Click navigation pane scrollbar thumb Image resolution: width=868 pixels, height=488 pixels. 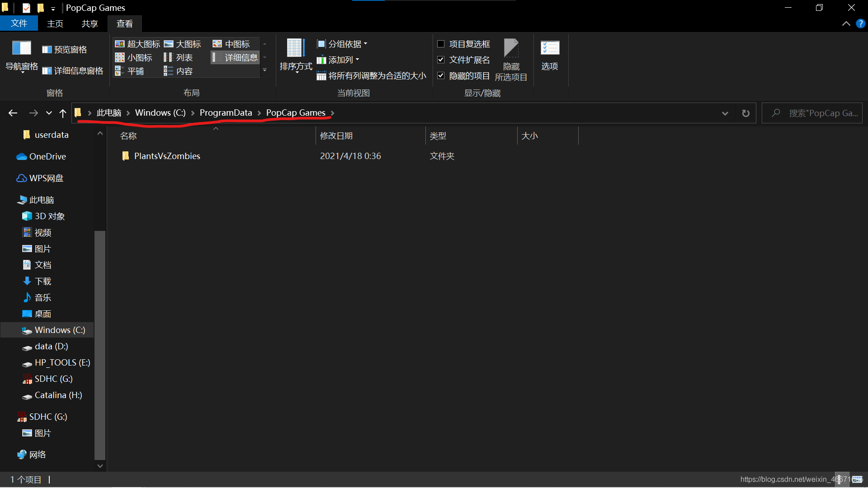[x=100, y=345]
